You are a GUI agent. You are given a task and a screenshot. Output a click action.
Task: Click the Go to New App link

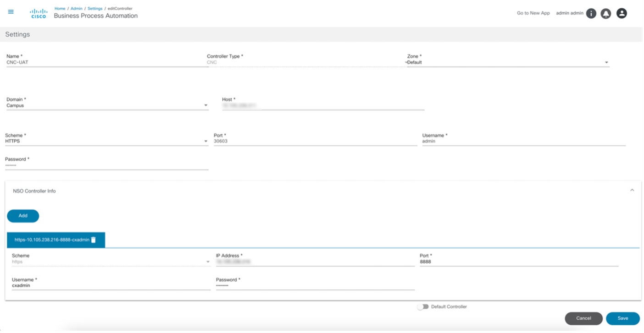[533, 13]
